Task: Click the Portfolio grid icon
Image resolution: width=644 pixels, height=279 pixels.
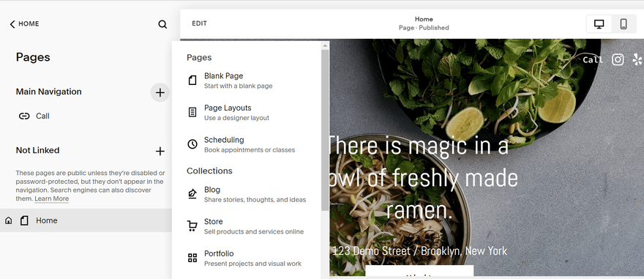Action: pos(192,258)
